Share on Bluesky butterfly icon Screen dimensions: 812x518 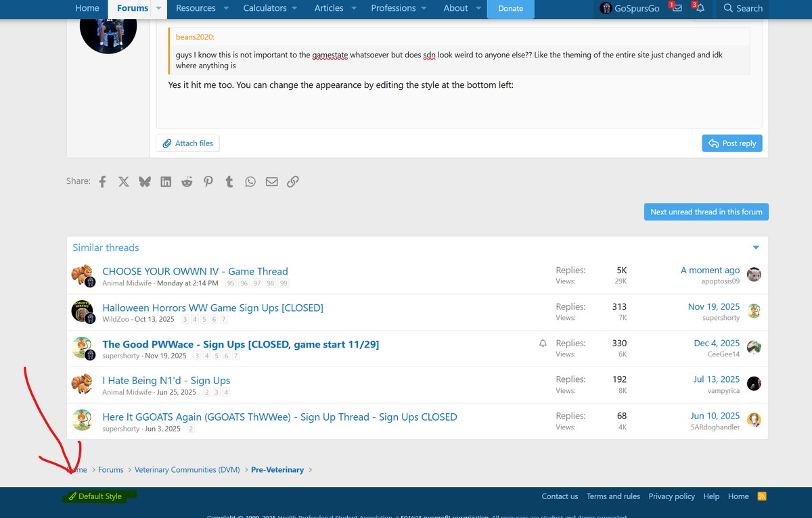tap(144, 182)
